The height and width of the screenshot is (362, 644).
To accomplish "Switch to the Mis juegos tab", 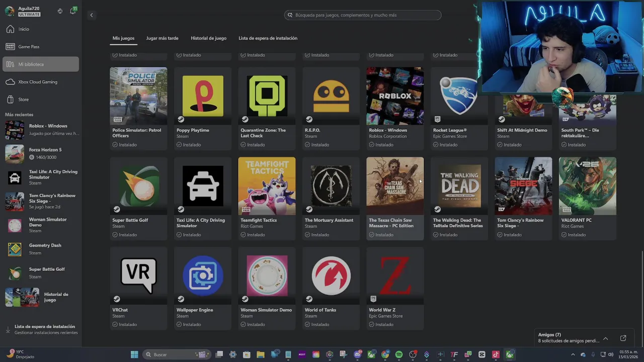I will pos(123,38).
